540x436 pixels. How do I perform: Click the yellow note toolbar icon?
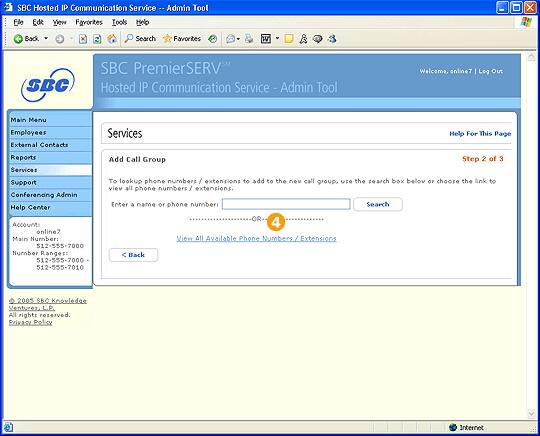point(289,39)
